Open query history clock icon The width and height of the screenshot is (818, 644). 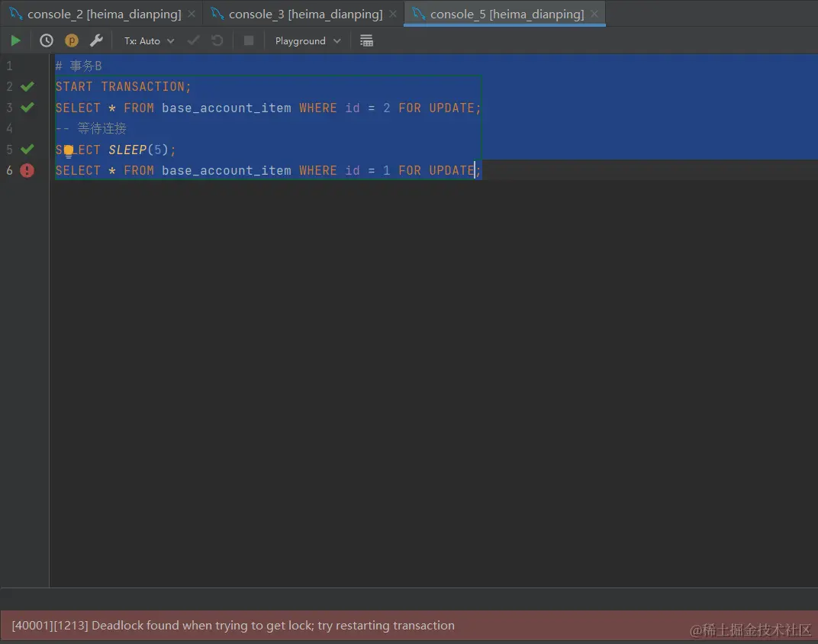coord(47,40)
